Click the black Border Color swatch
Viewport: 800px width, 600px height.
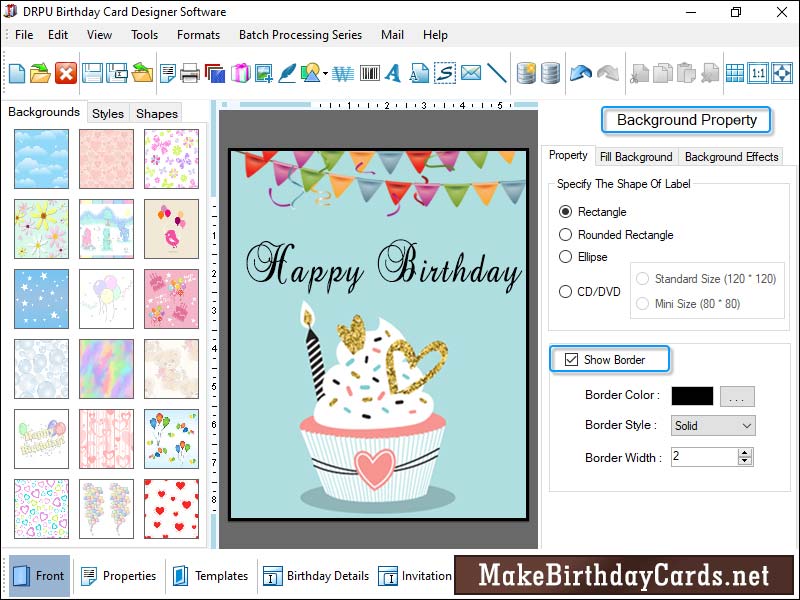tap(693, 396)
